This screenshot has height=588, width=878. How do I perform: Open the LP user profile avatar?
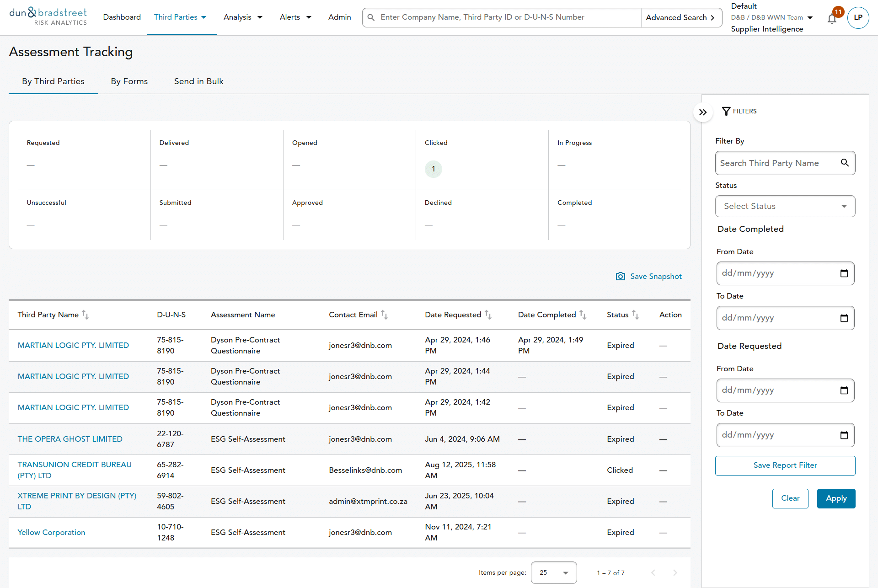pos(858,18)
